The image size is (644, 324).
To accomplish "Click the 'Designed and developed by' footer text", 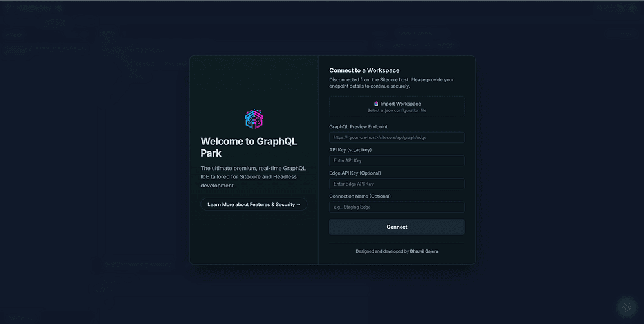I will tap(383, 251).
